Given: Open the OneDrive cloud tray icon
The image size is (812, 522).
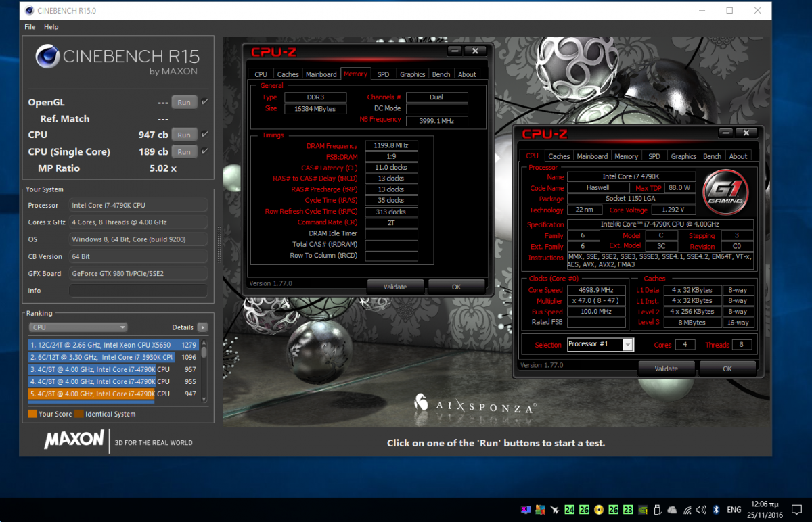Looking at the screenshot, I should 672,510.
